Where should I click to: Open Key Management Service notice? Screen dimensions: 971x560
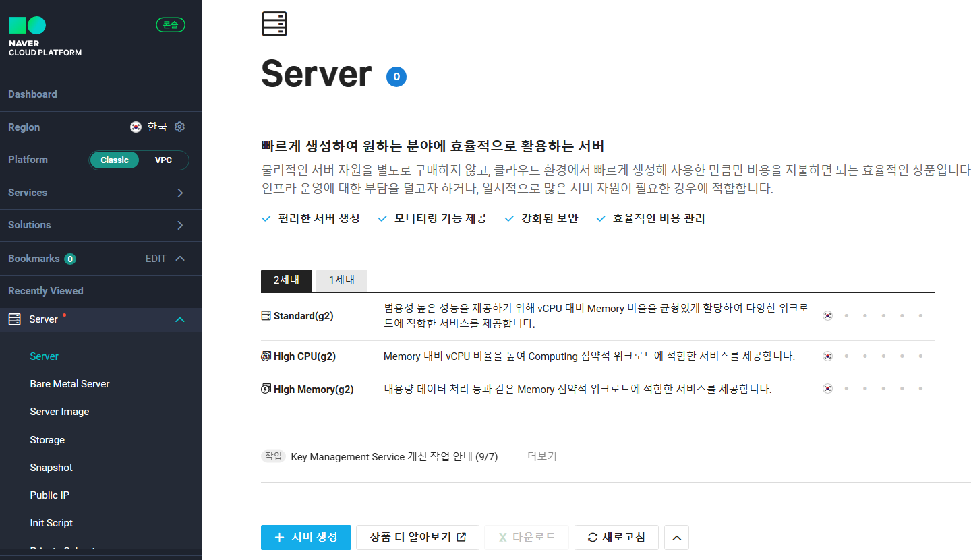click(x=394, y=457)
